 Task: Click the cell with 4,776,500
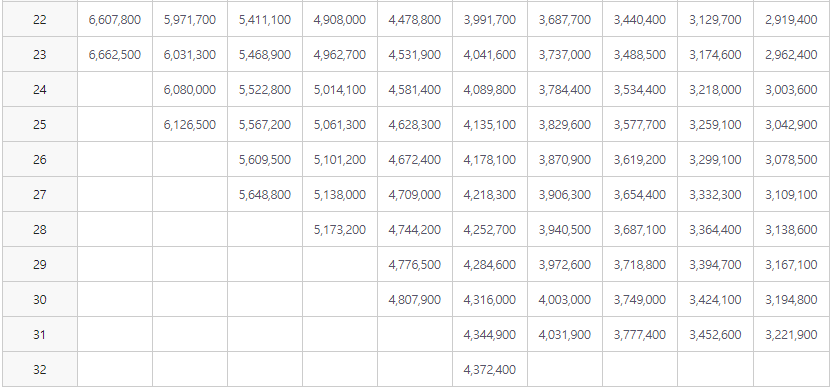point(414,265)
